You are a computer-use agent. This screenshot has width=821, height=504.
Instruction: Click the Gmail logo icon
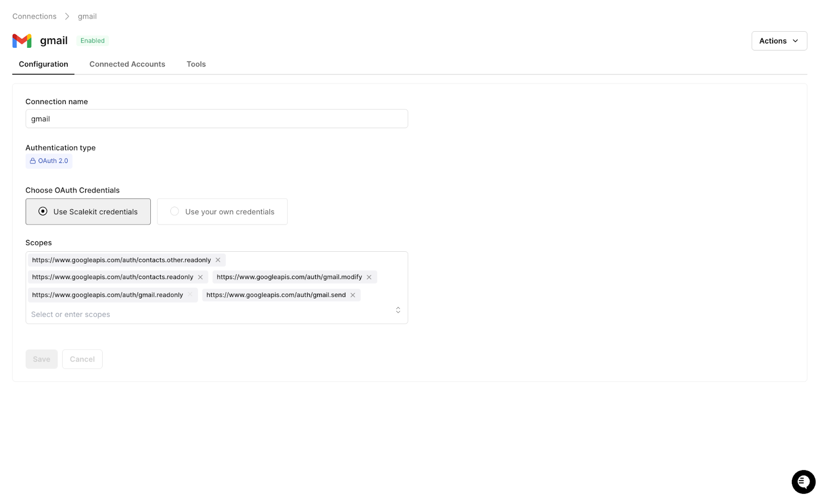[22, 41]
